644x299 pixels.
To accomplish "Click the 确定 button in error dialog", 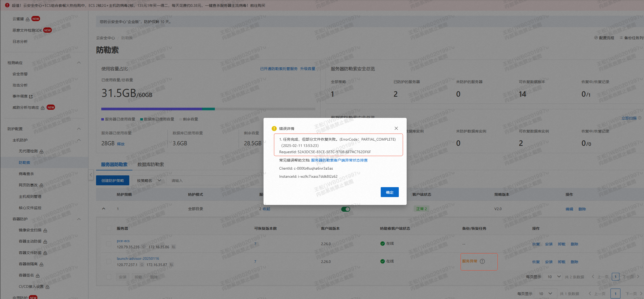I will [389, 192].
